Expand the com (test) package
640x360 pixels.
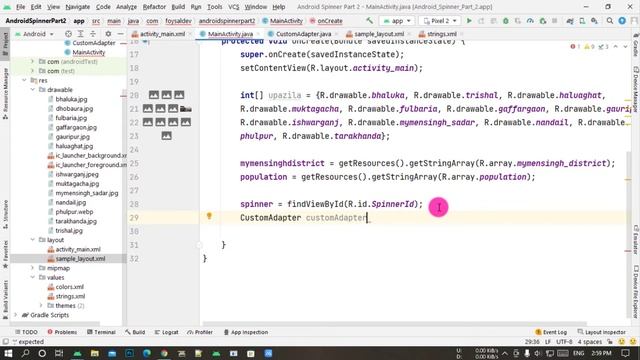[x=33, y=71]
